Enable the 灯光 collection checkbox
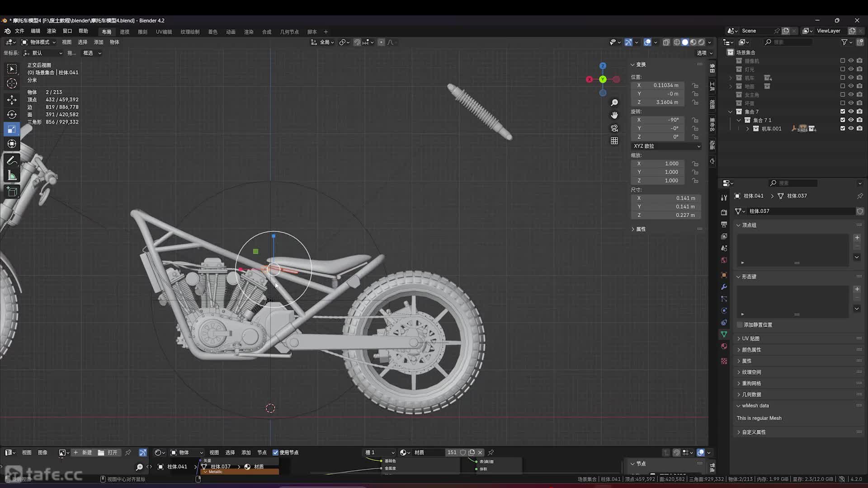The height and width of the screenshot is (488, 868). (842, 69)
